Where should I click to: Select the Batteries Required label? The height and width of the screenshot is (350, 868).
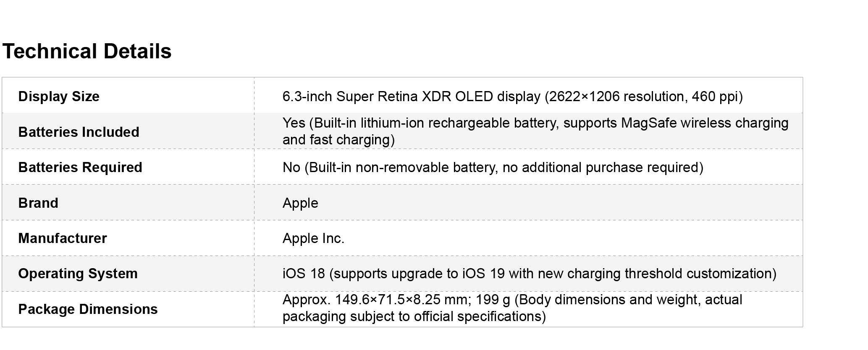(80, 167)
